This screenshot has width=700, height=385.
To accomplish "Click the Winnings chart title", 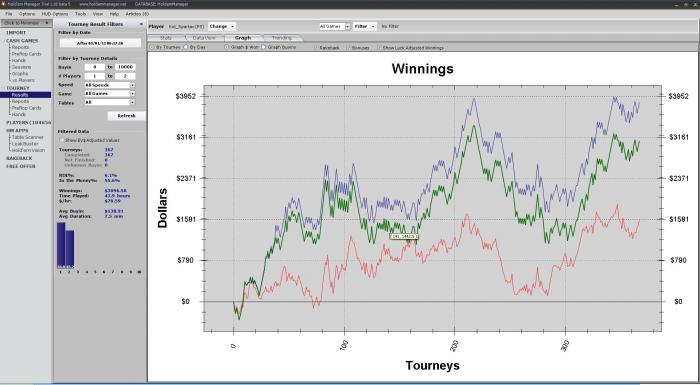I will (x=422, y=69).
